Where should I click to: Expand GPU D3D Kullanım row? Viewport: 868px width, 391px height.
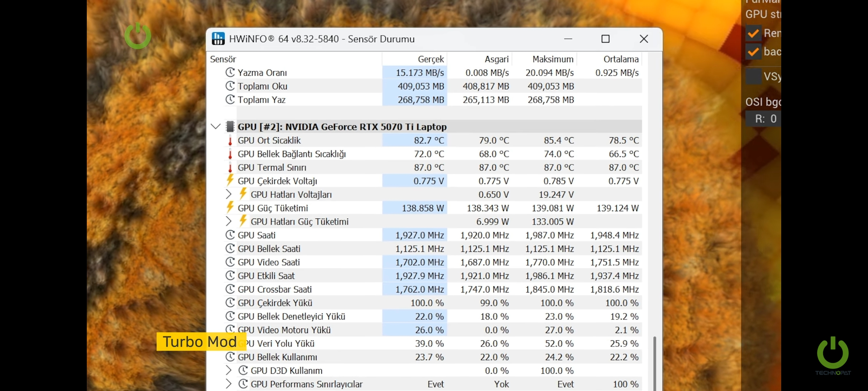(x=229, y=370)
